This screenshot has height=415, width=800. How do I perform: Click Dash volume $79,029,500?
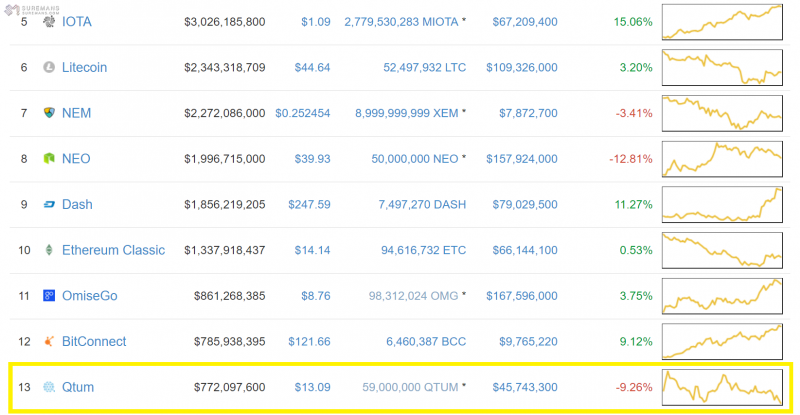pos(525,204)
